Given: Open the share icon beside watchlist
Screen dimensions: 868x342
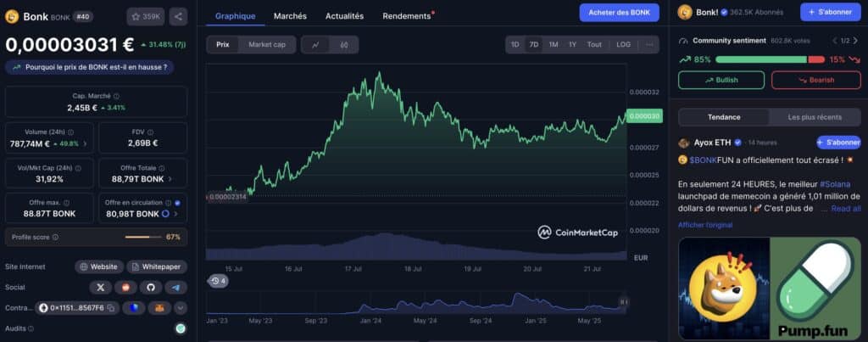Looking at the screenshot, I should 178,17.
